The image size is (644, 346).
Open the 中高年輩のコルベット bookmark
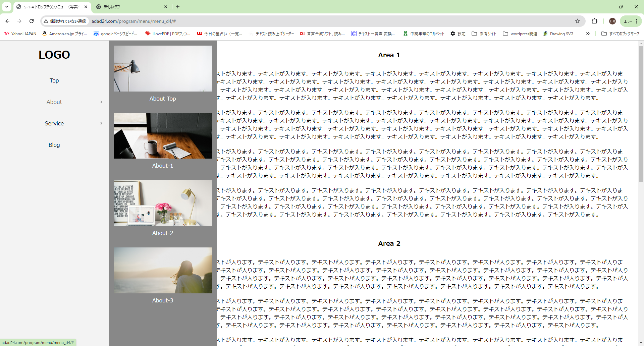tap(424, 34)
